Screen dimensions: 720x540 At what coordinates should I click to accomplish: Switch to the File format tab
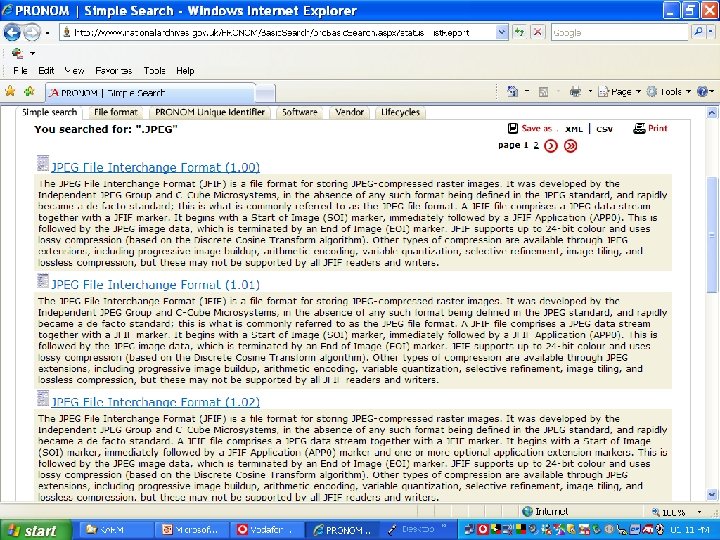[116, 112]
